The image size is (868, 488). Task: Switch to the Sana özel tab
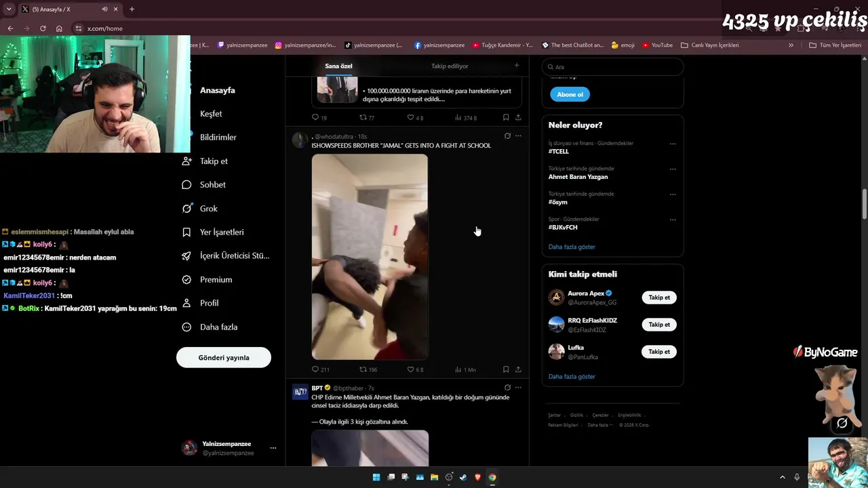(x=338, y=66)
